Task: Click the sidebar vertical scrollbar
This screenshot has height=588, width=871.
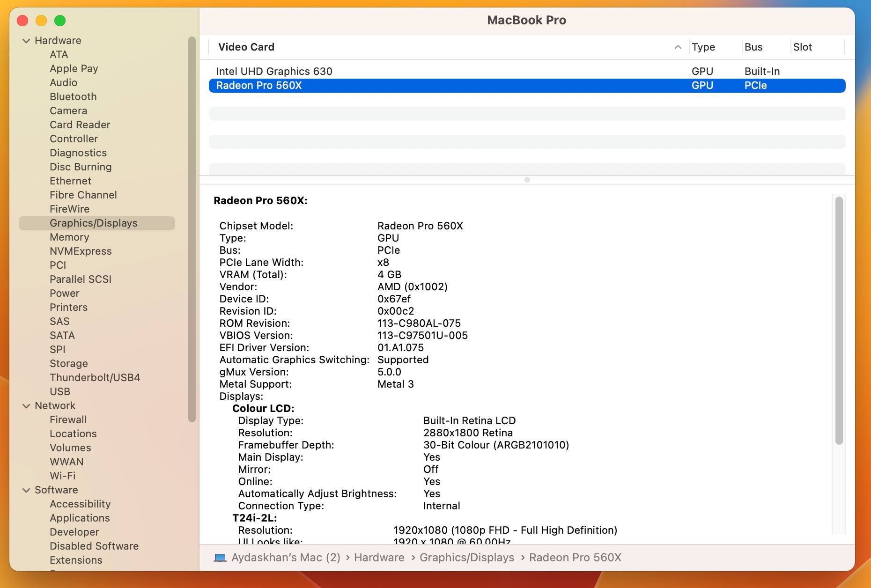Action: click(192, 229)
